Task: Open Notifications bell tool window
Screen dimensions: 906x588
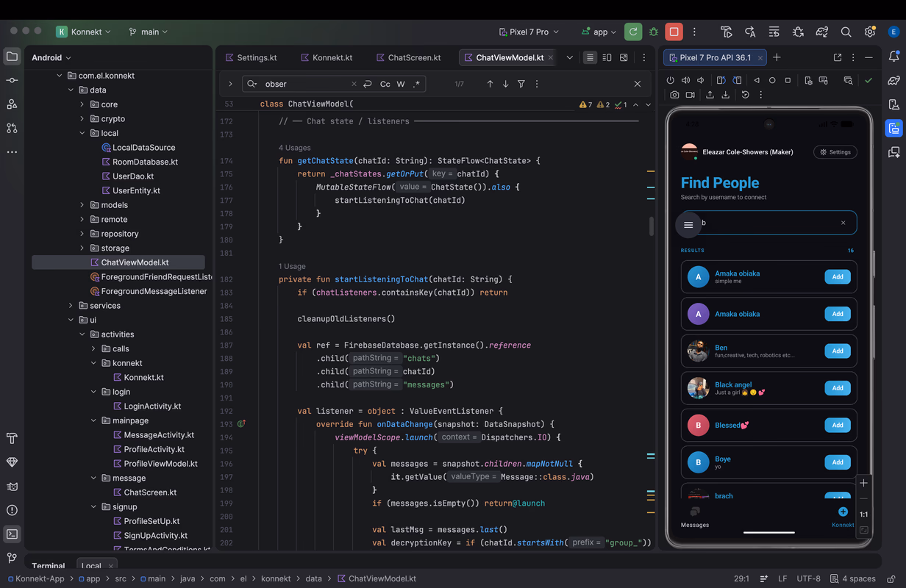Action: click(x=894, y=57)
